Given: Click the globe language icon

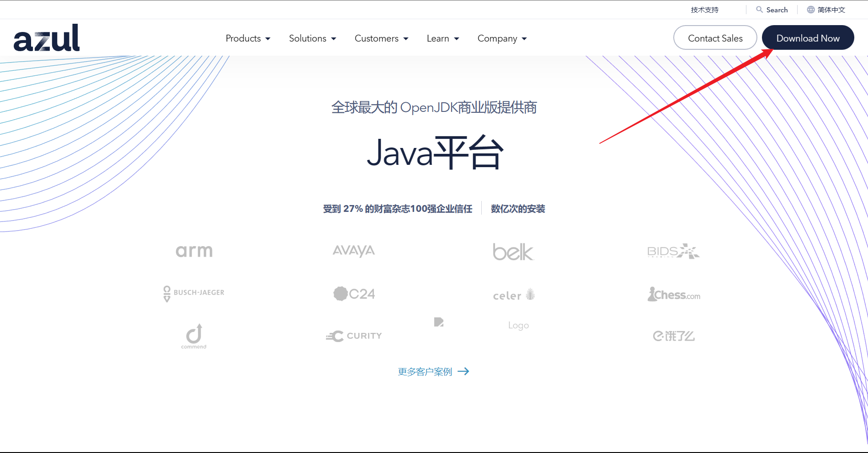Looking at the screenshot, I should click(810, 10).
